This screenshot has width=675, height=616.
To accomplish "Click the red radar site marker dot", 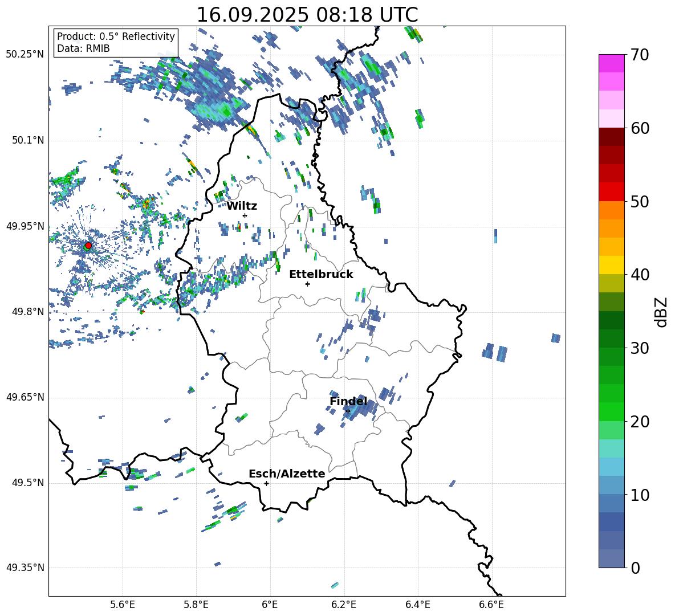I will 88,245.
